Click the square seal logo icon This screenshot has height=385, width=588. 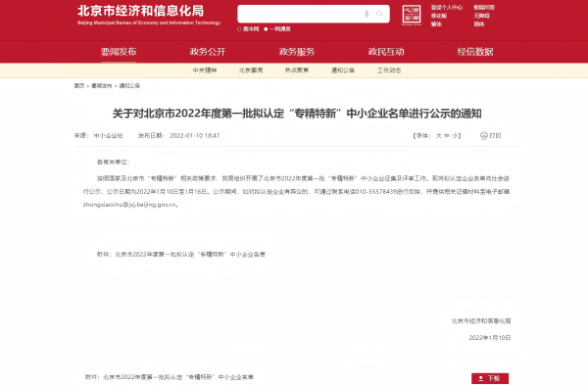coord(412,15)
